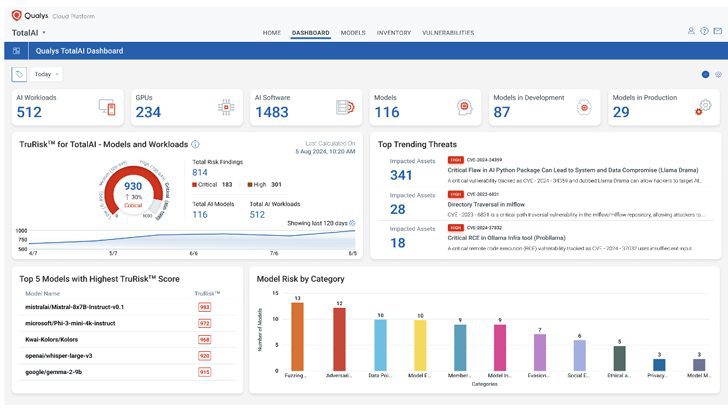The image size is (728, 410).
Task: Click the High legend brown swatch
Action: point(250,184)
